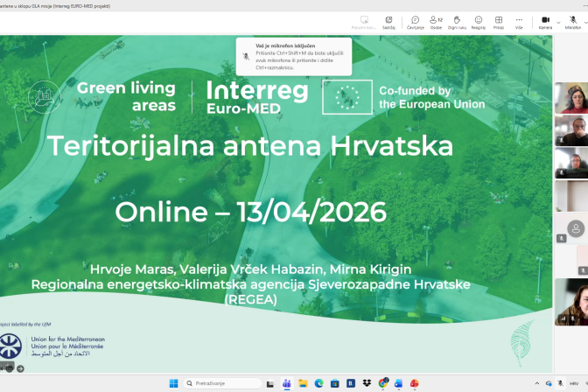Viewport: 588px width, 392px height.
Task: Raise hand with Digni ruku
Action: (x=457, y=23)
